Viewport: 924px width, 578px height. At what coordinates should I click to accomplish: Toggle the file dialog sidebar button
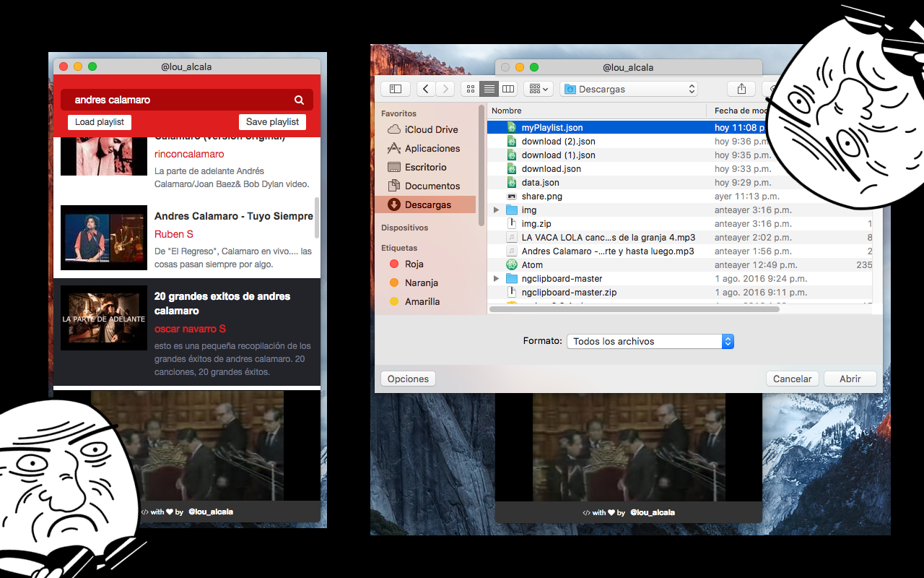(396, 89)
